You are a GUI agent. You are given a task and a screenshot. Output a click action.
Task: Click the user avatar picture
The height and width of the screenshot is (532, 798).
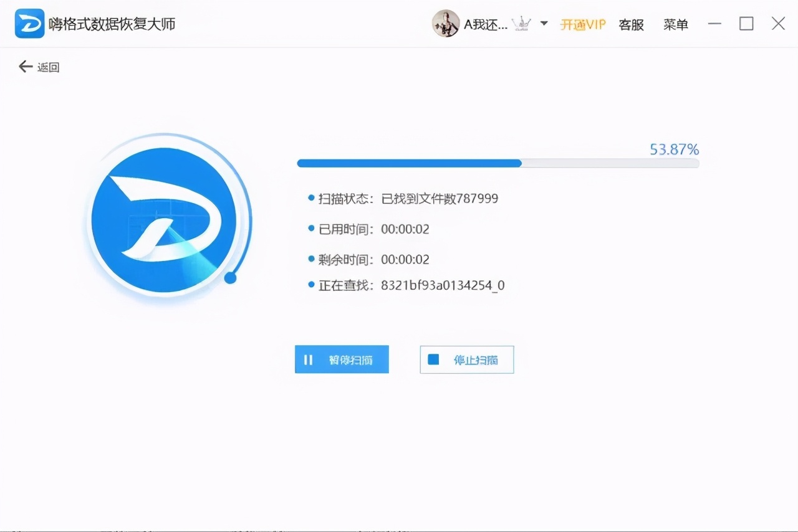[x=446, y=23]
